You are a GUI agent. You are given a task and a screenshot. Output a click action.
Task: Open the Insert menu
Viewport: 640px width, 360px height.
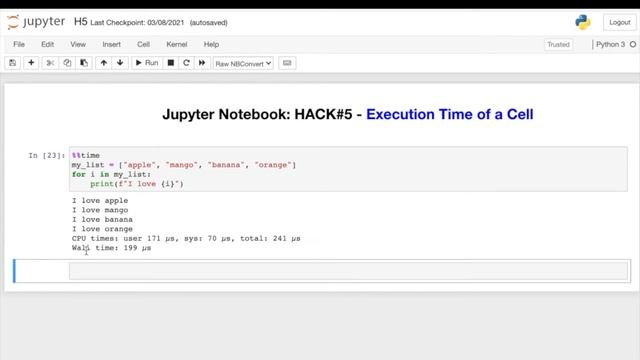[x=111, y=44]
